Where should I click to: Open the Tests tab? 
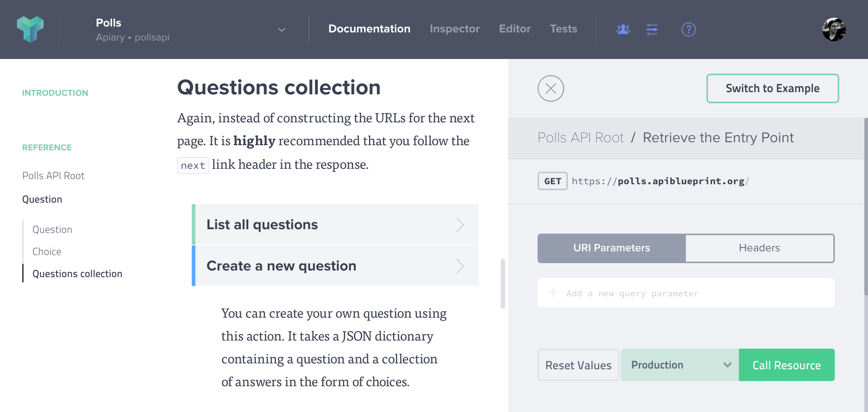tap(563, 29)
